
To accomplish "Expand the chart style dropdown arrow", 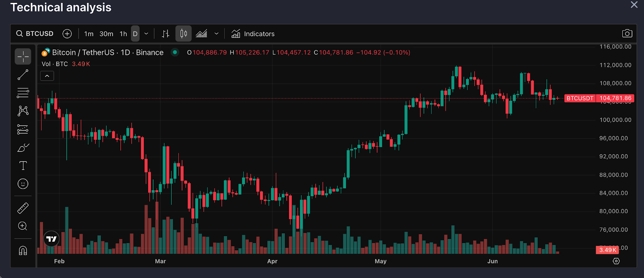I will [x=217, y=34].
